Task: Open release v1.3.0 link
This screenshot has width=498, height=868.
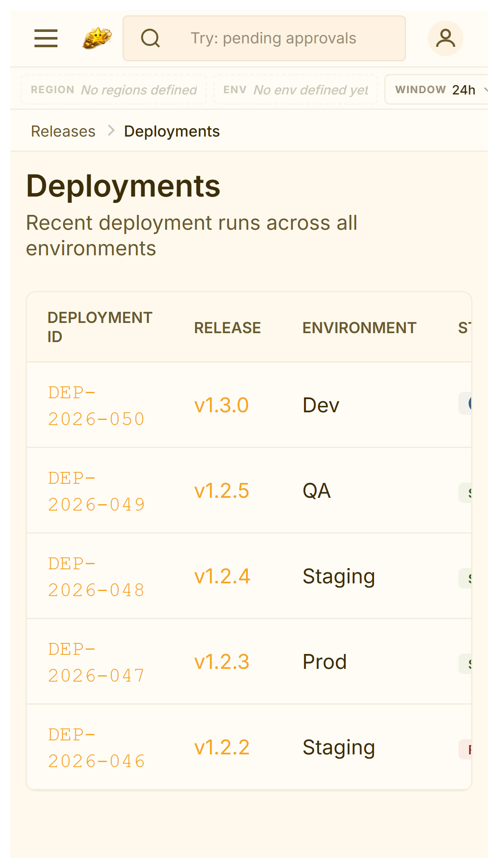Action: pyautogui.click(x=221, y=405)
